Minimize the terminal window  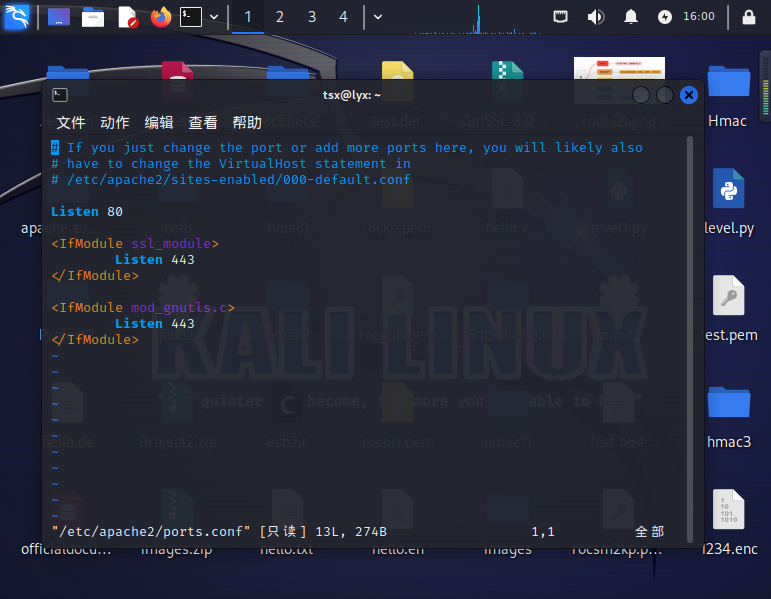tap(641, 95)
